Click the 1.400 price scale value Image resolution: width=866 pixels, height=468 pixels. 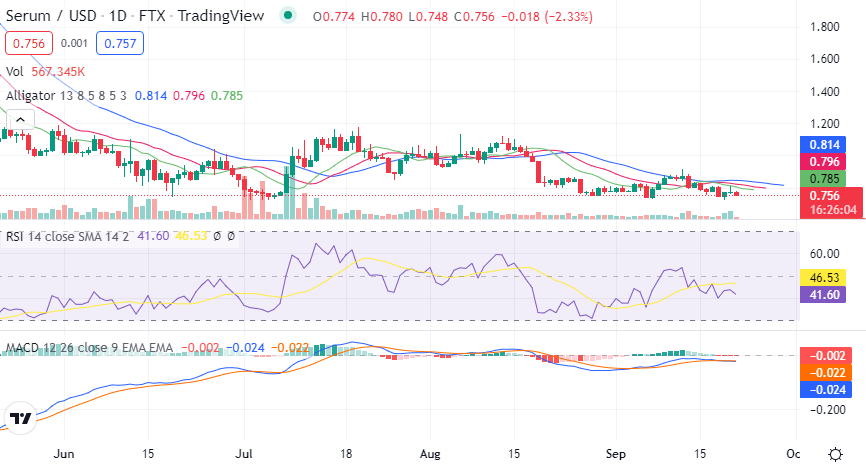coord(824,92)
